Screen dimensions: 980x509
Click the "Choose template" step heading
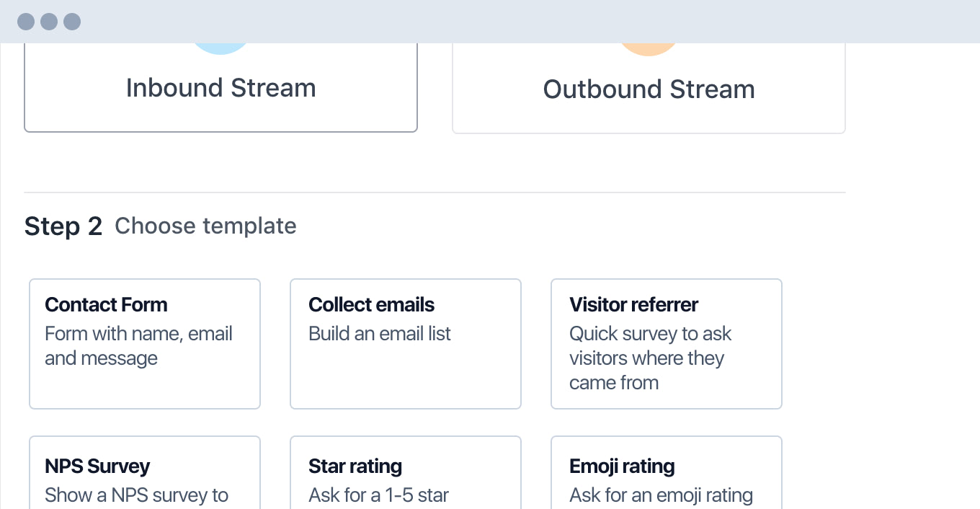(x=205, y=226)
